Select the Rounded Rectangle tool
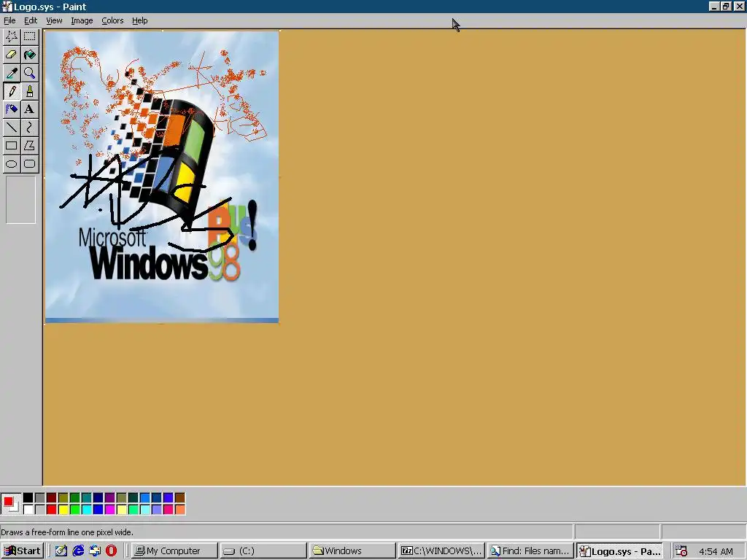Screen dimensions: 747x560 tap(29, 164)
